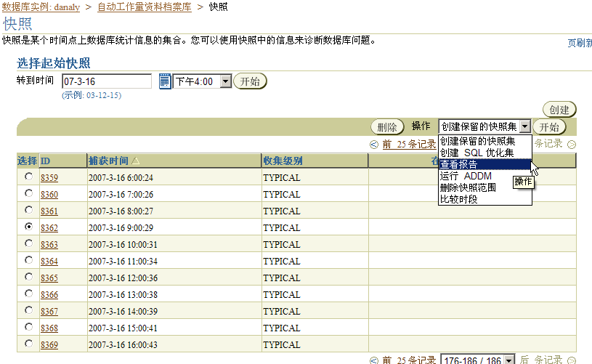This screenshot has width=592, height=364.
Task: Click the 转到时间 date input field
Action: point(107,81)
